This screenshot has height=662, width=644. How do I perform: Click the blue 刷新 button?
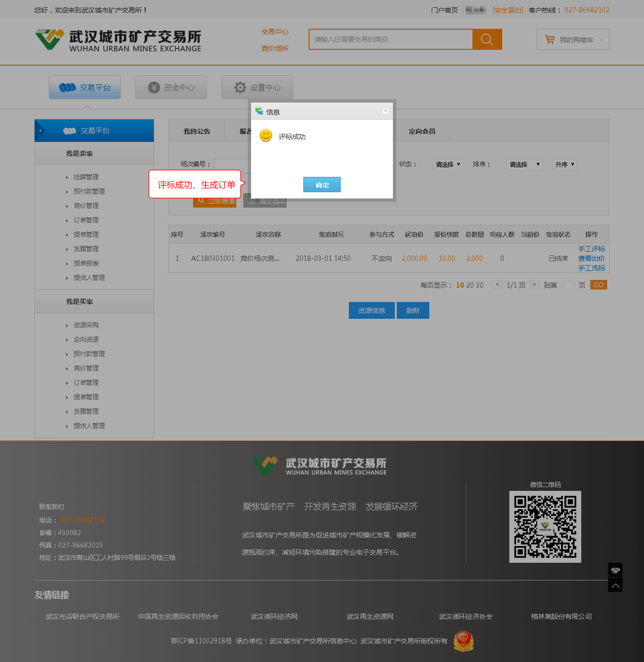pyautogui.click(x=413, y=311)
